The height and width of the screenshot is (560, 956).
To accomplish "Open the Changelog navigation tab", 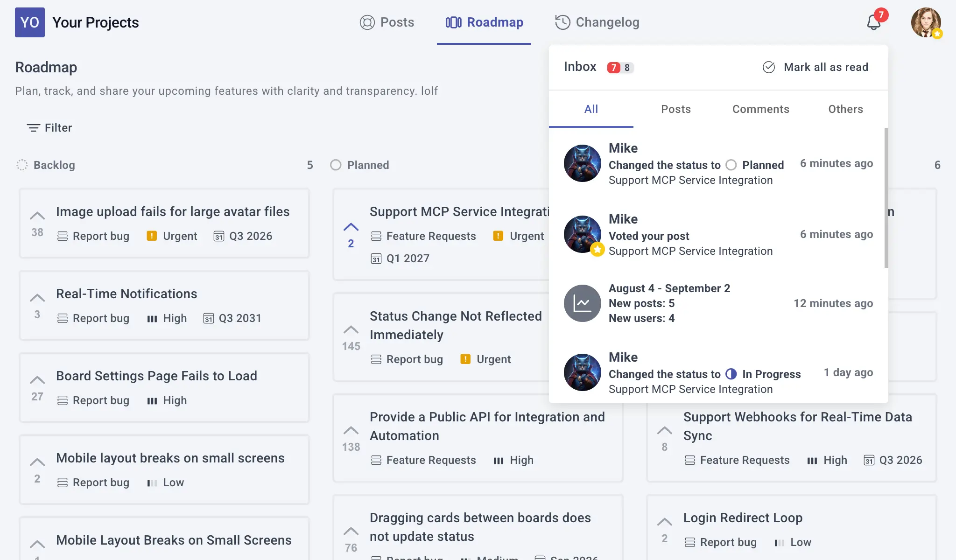I will [x=597, y=22].
